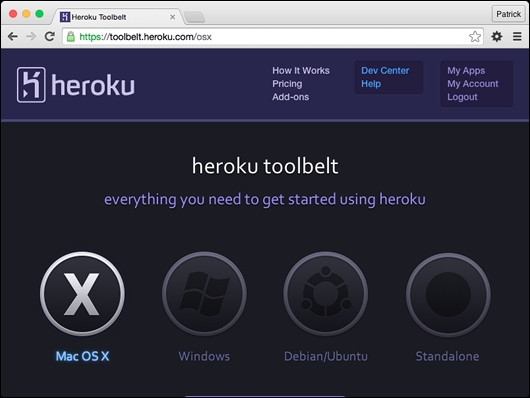Select the Debian/Ubuntu label
530x398 pixels.
click(326, 356)
